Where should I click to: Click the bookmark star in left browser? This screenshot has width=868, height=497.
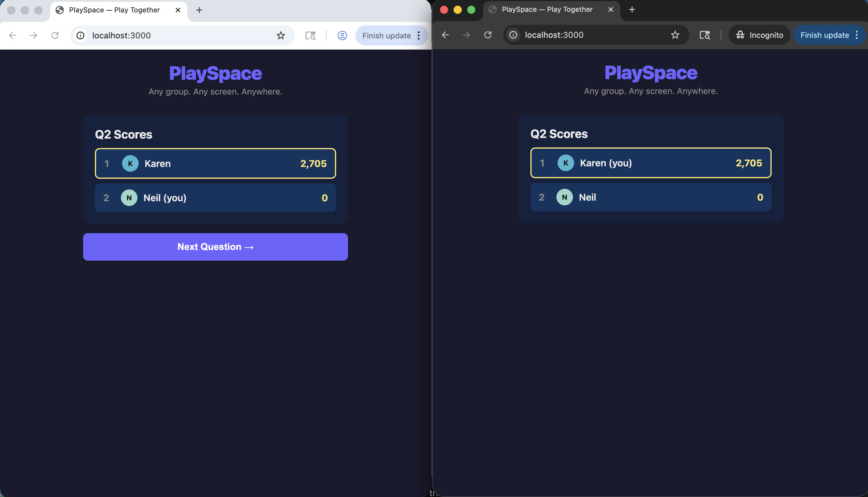pyautogui.click(x=281, y=35)
